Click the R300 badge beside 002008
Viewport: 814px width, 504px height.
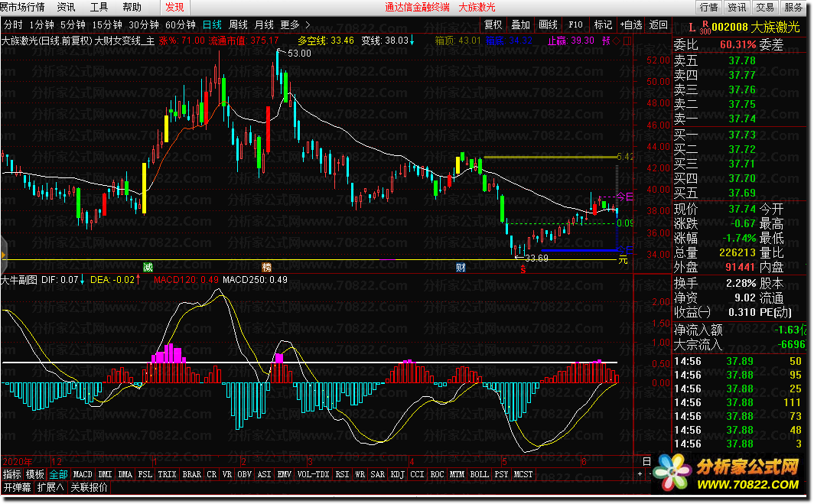click(x=705, y=28)
